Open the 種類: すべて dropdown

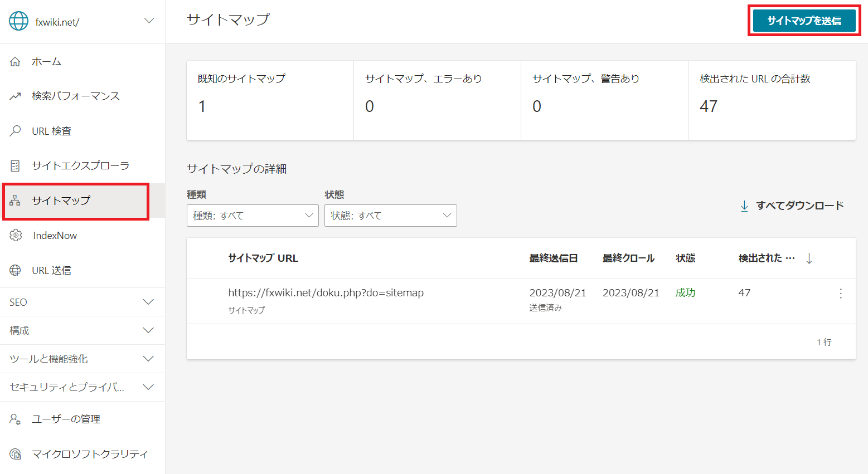click(x=253, y=216)
